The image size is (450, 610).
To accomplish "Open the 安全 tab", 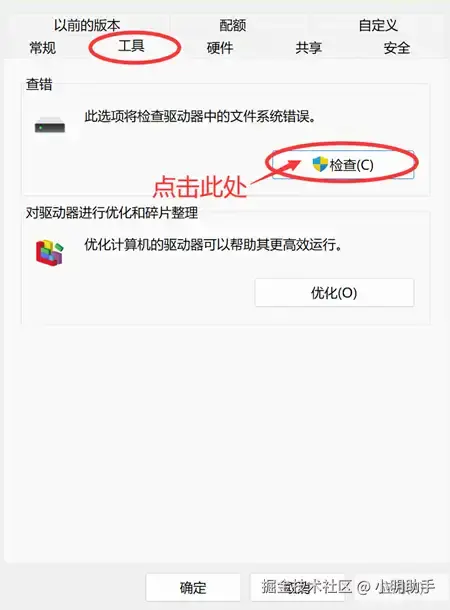I will coord(397,48).
